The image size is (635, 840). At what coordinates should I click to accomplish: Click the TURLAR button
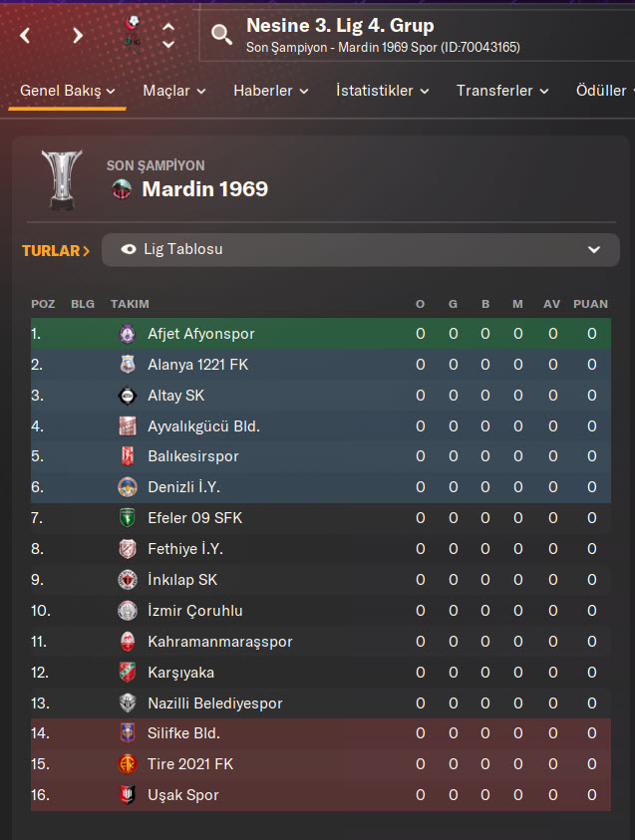[56, 250]
